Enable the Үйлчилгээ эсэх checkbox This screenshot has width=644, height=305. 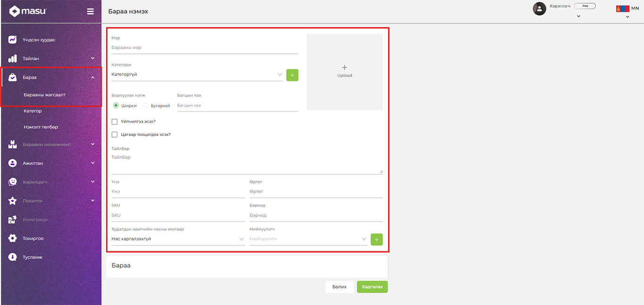(x=115, y=122)
